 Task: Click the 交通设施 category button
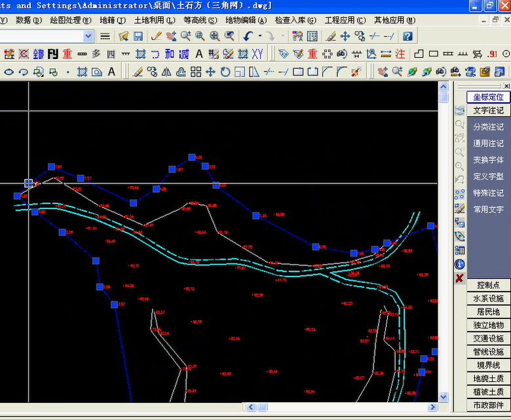pos(488,339)
